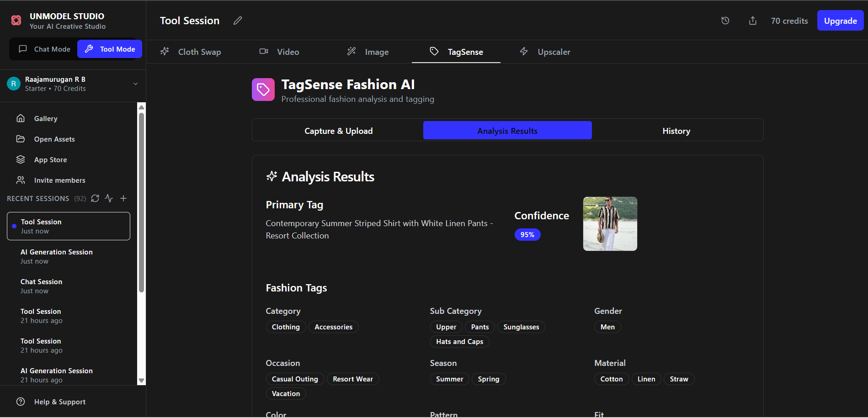Click the UNMODEL STUDIO logo icon
The image size is (868, 418).
point(16,21)
